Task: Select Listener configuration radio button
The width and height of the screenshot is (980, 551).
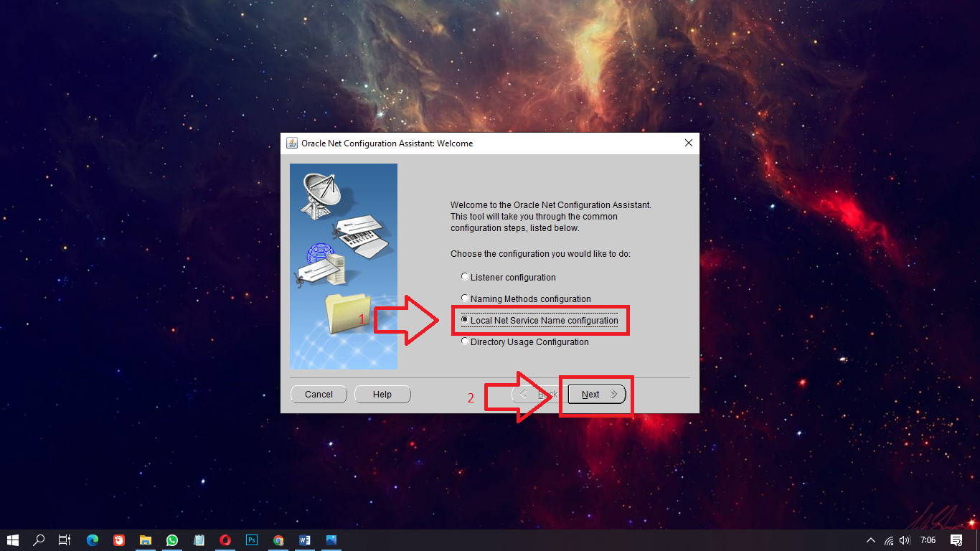Action: (x=509, y=278)
